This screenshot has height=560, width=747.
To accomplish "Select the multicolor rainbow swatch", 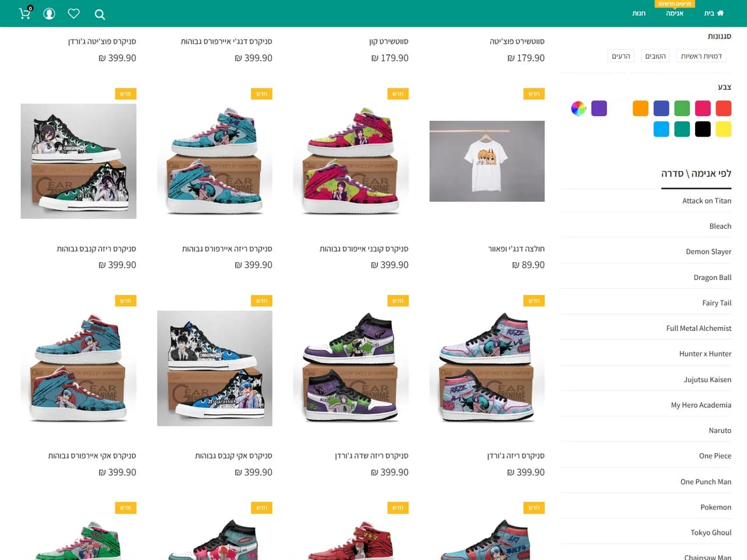I will pyautogui.click(x=578, y=108).
